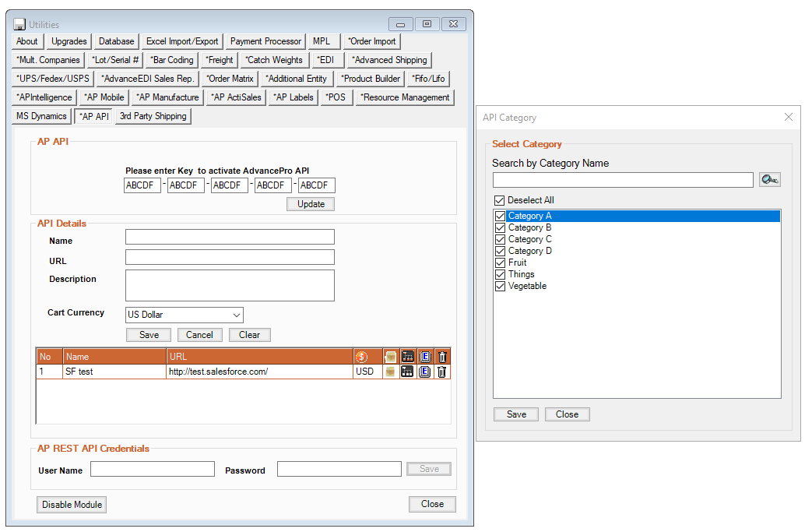812x532 pixels.
Task: Click the REST API User Name field
Action: (152, 469)
